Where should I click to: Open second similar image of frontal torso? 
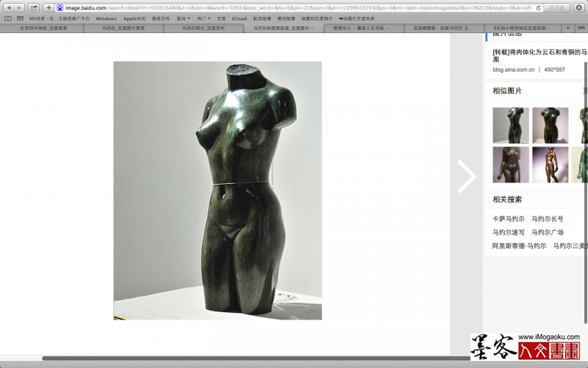click(550, 125)
